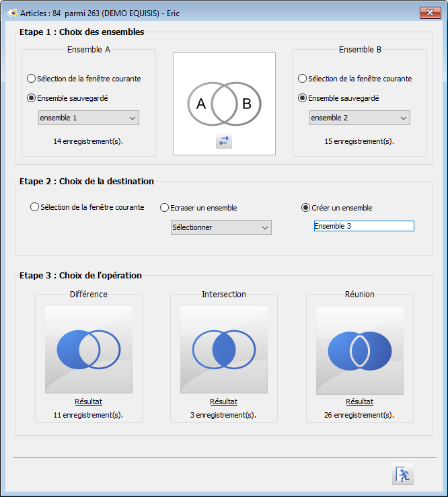Select 'Sélection de la fenêtre courante' for Ensemble A
The height and width of the screenshot is (497, 448).
pos(31,79)
